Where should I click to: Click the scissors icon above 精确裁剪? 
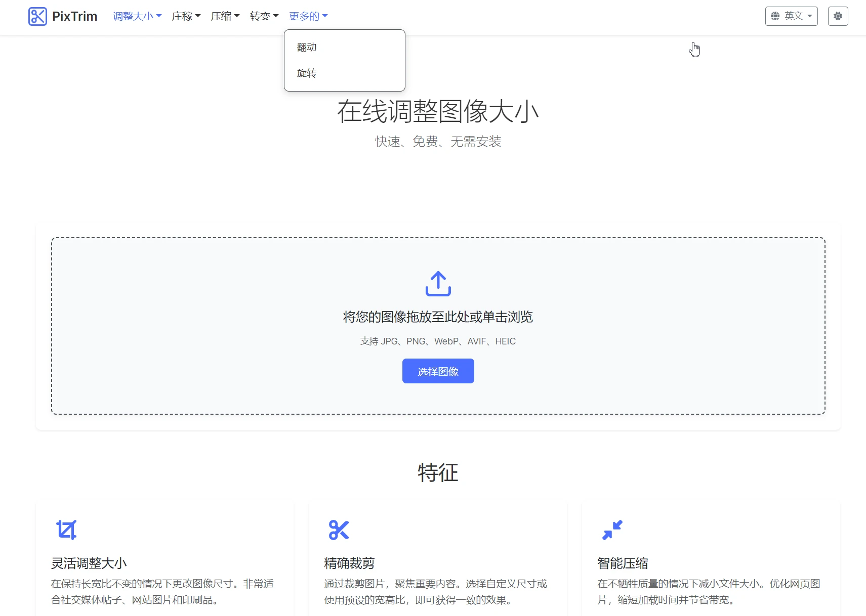(x=339, y=530)
